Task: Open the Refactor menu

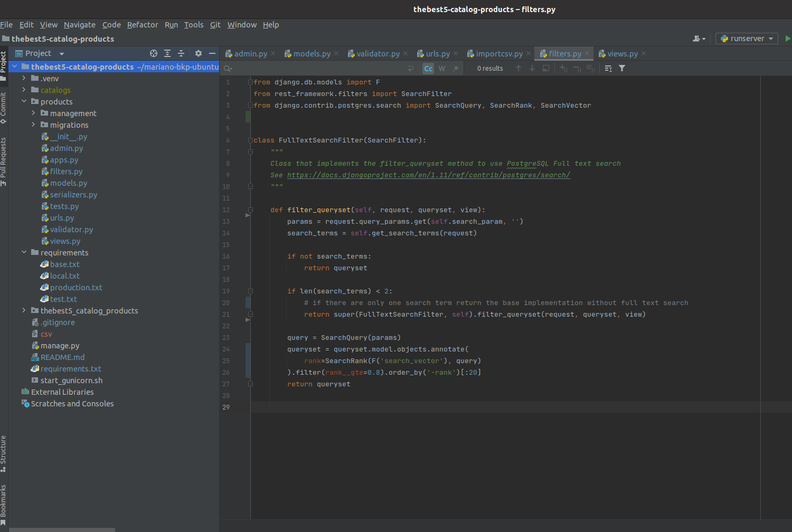Action: 142,25
